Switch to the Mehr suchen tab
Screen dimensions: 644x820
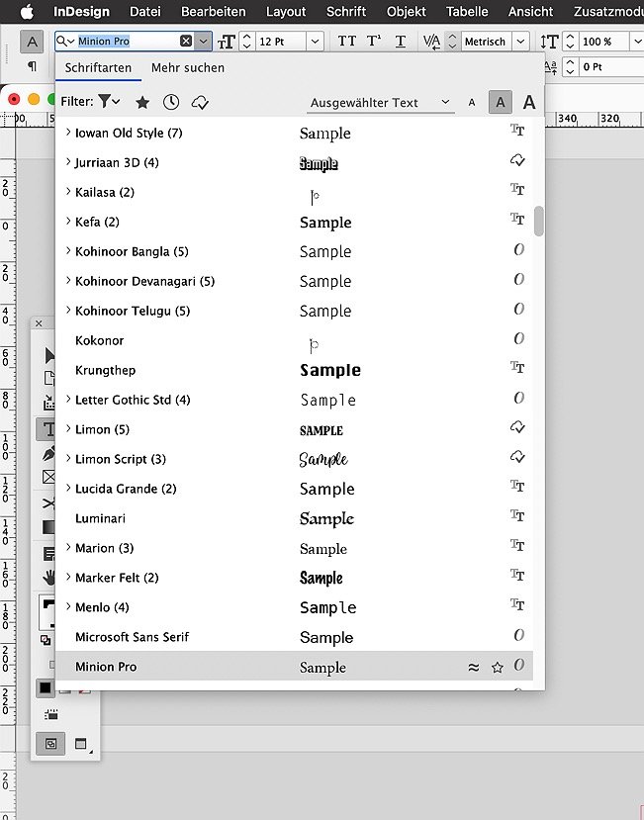point(188,67)
